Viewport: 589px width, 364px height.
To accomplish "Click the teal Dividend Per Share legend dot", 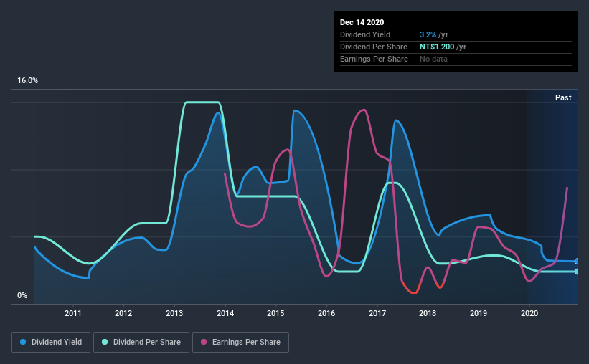I will [105, 342].
